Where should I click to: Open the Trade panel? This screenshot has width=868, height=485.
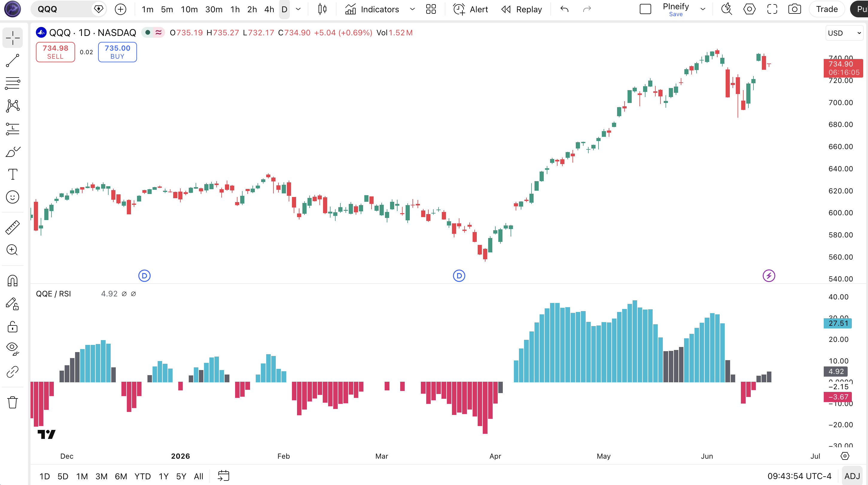point(826,9)
